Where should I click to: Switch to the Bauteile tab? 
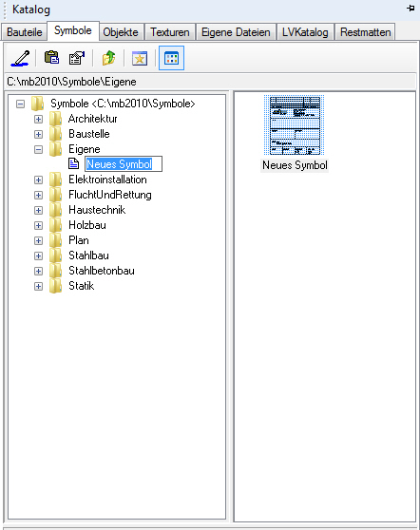pyautogui.click(x=25, y=32)
